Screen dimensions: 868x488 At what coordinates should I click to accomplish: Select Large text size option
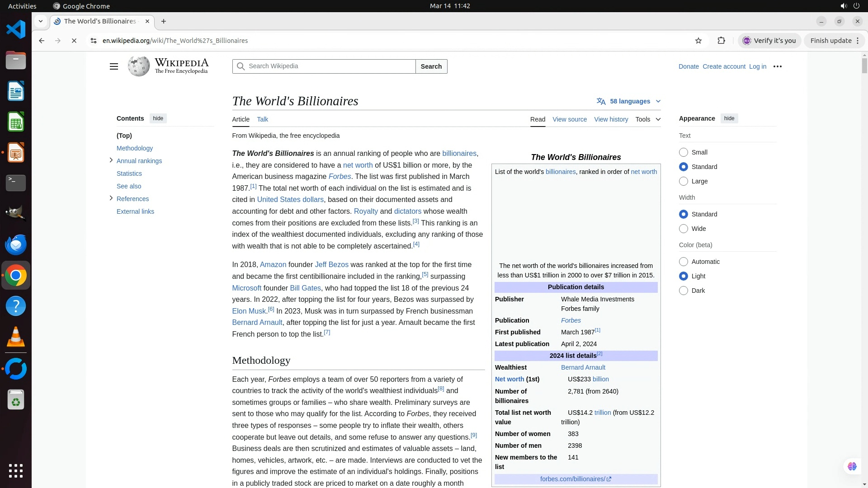684,181
